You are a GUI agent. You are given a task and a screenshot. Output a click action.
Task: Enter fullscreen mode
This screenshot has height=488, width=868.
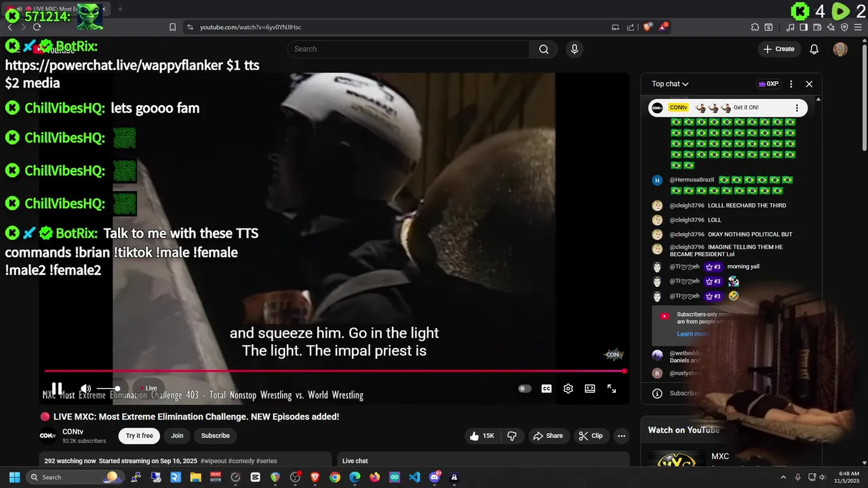tap(612, 388)
